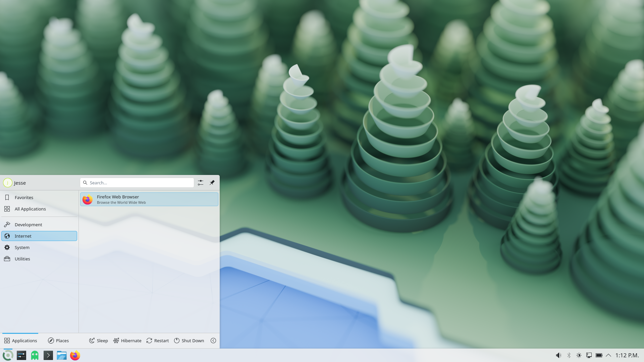Screen dimensions: 644x362
Task: Open Bluetooth settings in the system tray
Action: click(569, 355)
